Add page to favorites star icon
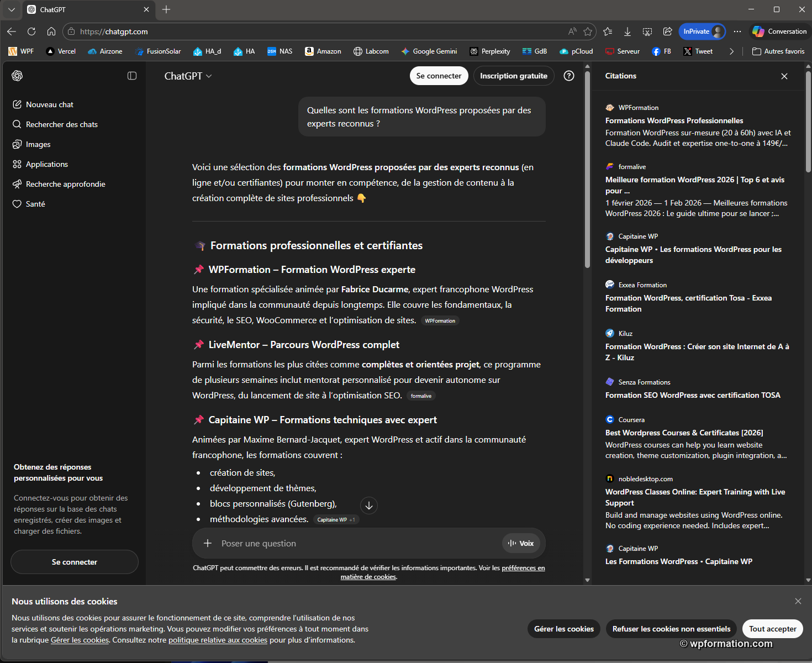Image resolution: width=812 pixels, height=663 pixels. pyautogui.click(x=588, y=31)
